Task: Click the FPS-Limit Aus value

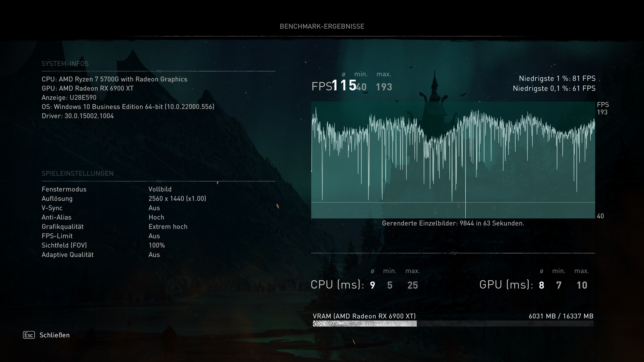Action: click(x=154, y=236)
